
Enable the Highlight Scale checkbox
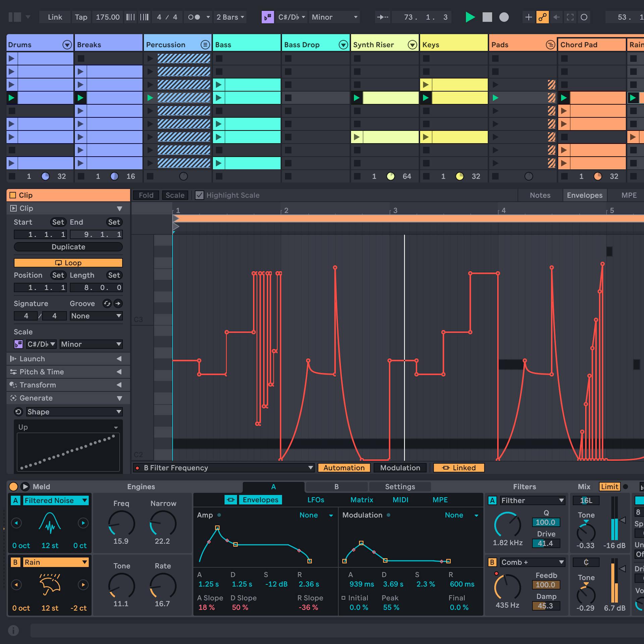tap(199, 195)
